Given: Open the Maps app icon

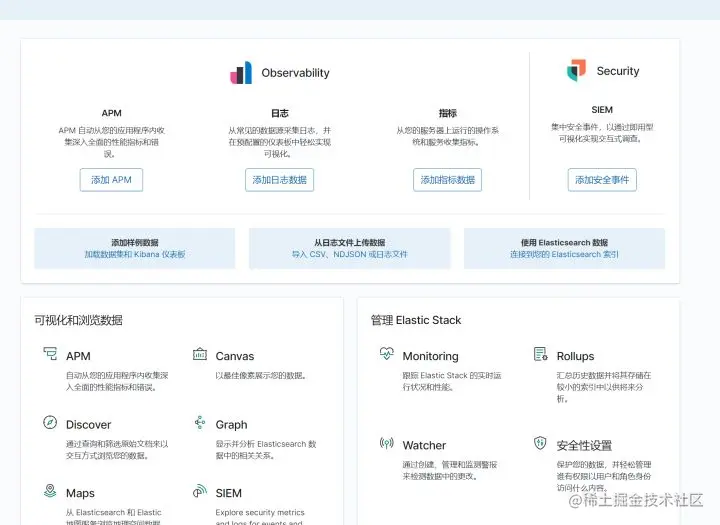Looking at the screenshot, I should pyautogui.click(x=50, y=491).
